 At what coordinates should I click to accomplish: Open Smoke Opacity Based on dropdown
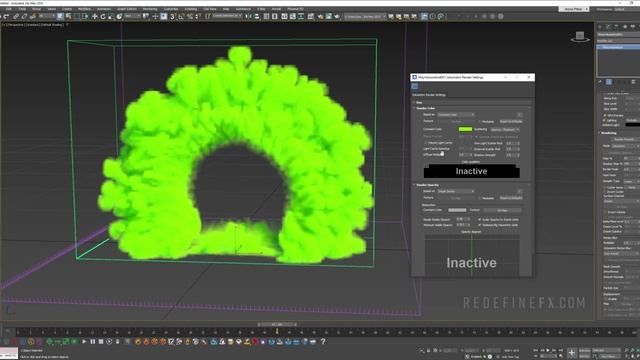[456, 191]
